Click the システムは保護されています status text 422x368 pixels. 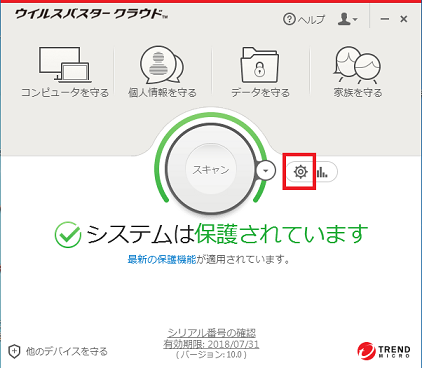point(227,234)
